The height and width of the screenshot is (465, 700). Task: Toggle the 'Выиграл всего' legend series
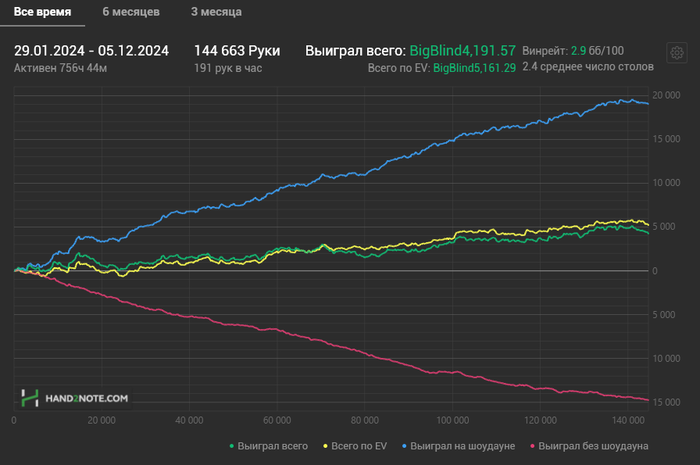269,446
